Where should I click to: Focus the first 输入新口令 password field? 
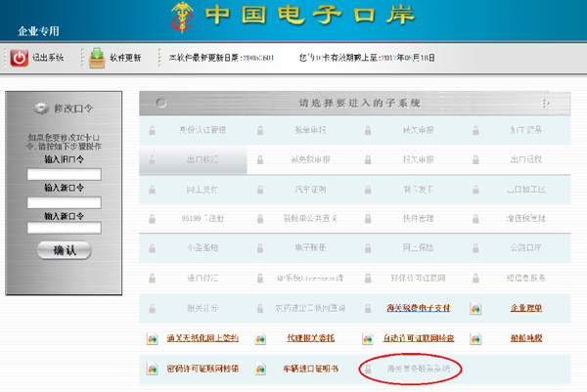pos(64,202)
